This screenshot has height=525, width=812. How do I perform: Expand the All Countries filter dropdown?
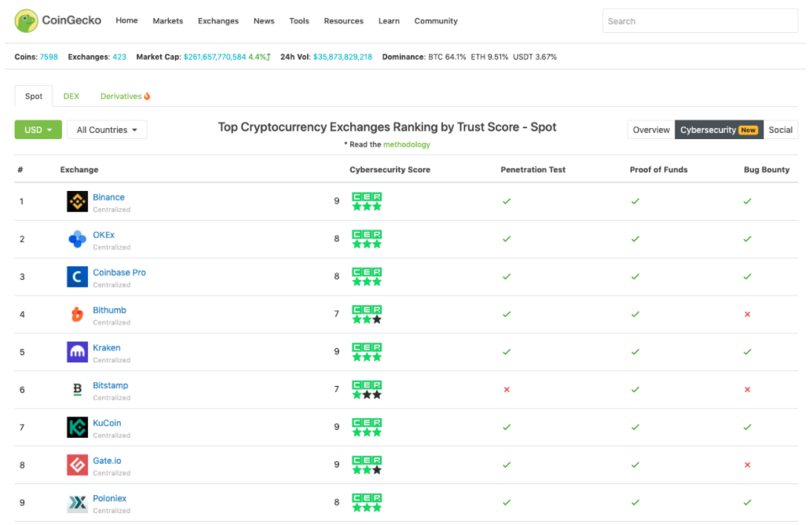point(108,130)
